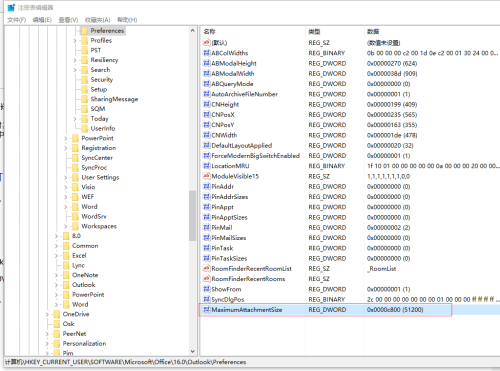This screenshot has width=500, height=371.
Task: Expand the User Settings tree node
Action: pos(66,177)
